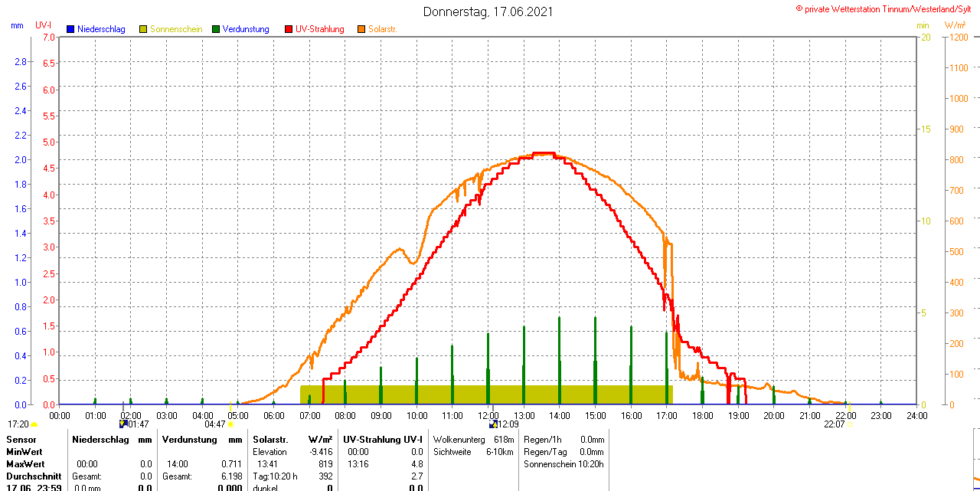This screenshot has height=491, width=980.
Task: Click the orange Solarstr. legend square
Action: [361, 29]
